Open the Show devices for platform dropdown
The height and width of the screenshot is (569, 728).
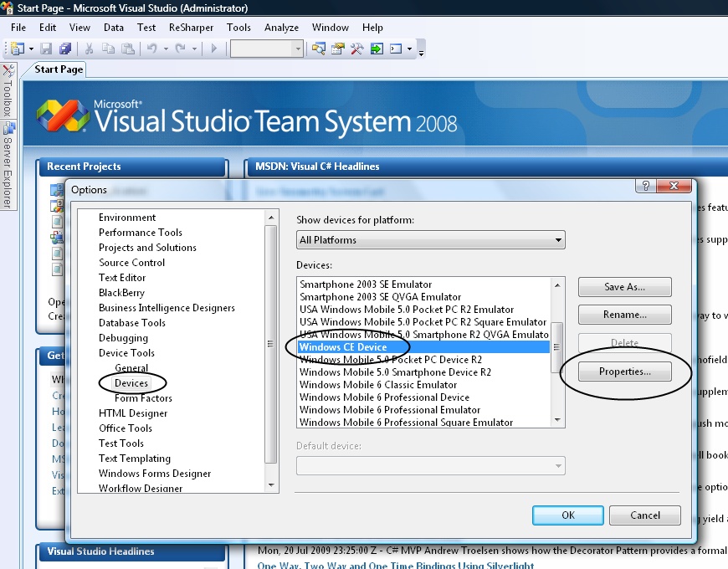pyautogui.click(x=430, y=240)
